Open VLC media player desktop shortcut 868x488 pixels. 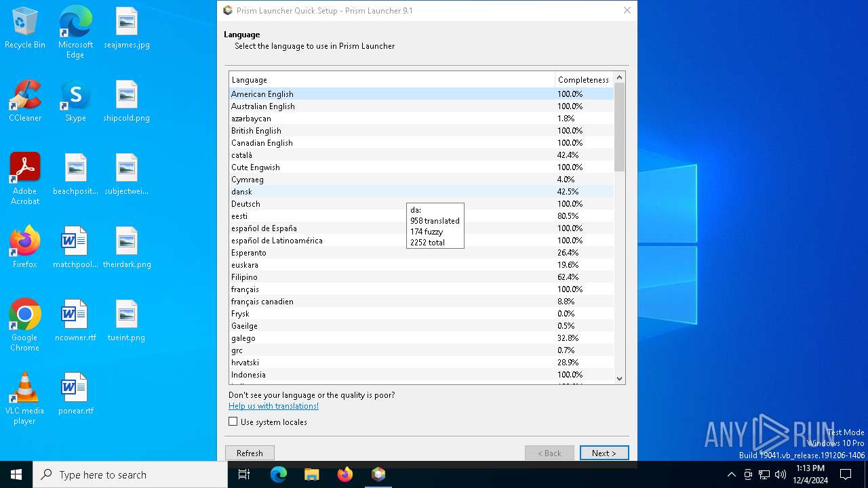coord(25,399)
